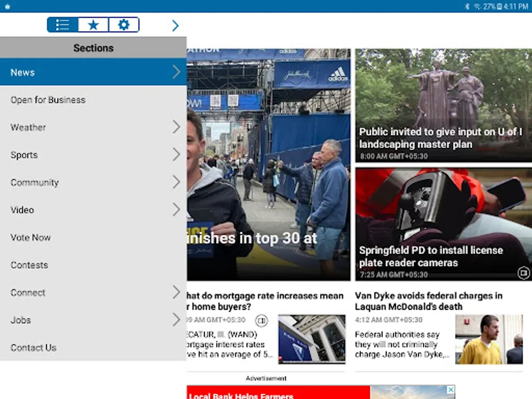The width and height of the screenshot is (532, 399).
Task: Expand the Weather chevron
Action: pos(176,127)
